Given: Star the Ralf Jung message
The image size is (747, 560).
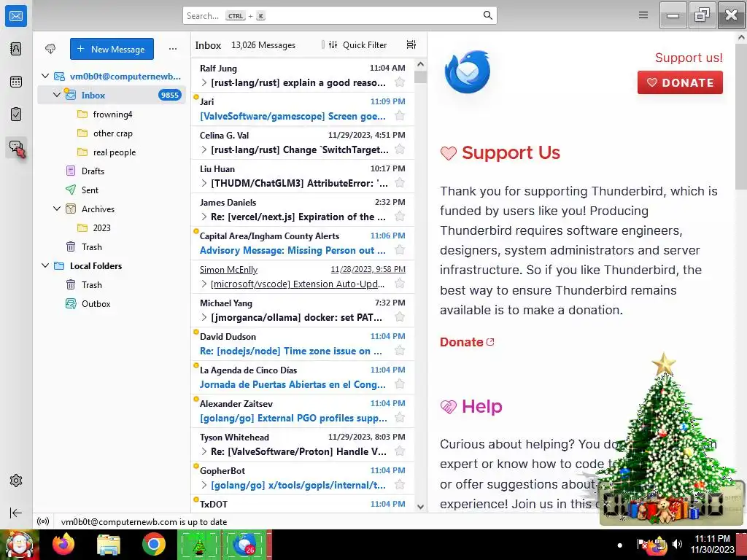Looking at the screenshot, I should pos(400,82).
